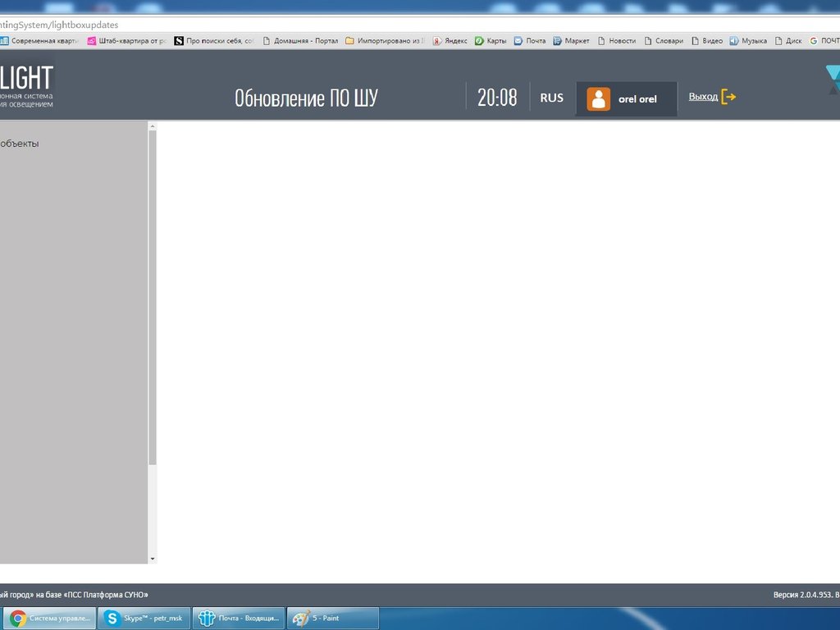
Task: Click the RUS language selector
Action: tap(551, 98)
